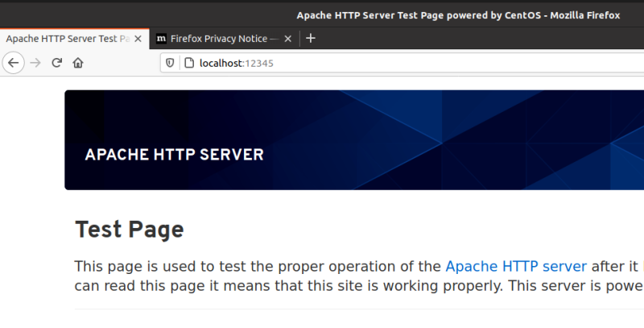
Task: Go to the Firefox Home page
Action: (x=78, y=63)
